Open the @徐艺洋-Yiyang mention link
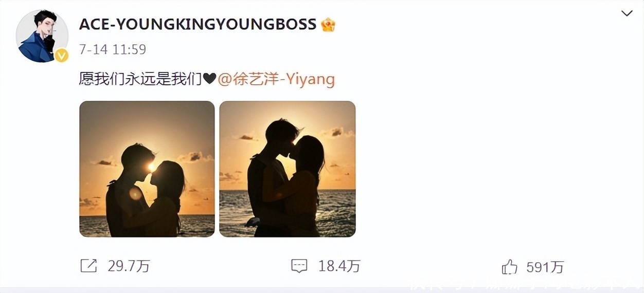 pos(276,79)
